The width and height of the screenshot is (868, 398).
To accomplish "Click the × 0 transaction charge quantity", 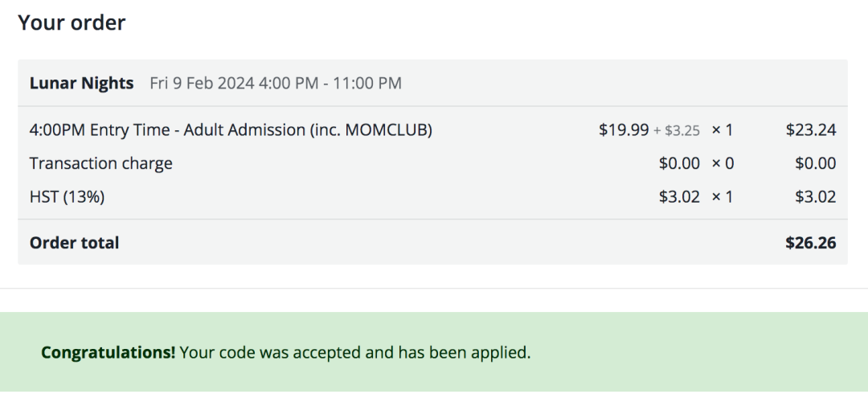I will point(723,163).
